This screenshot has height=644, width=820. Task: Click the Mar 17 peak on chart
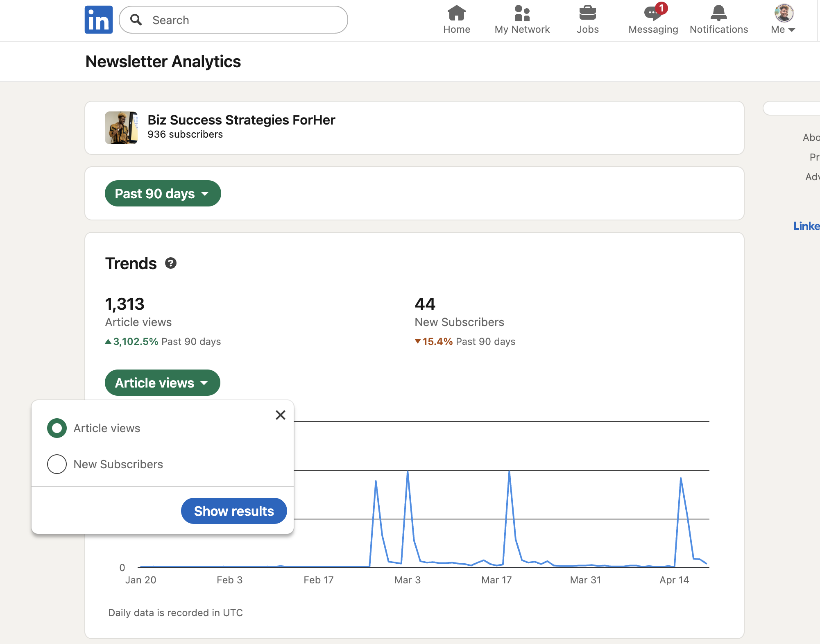coord(509,472)
